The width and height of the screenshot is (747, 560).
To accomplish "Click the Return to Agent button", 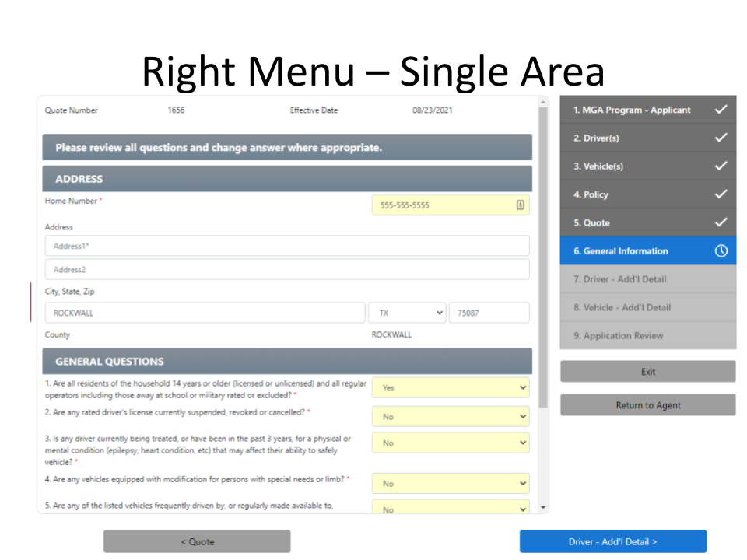I will (647, 405).
